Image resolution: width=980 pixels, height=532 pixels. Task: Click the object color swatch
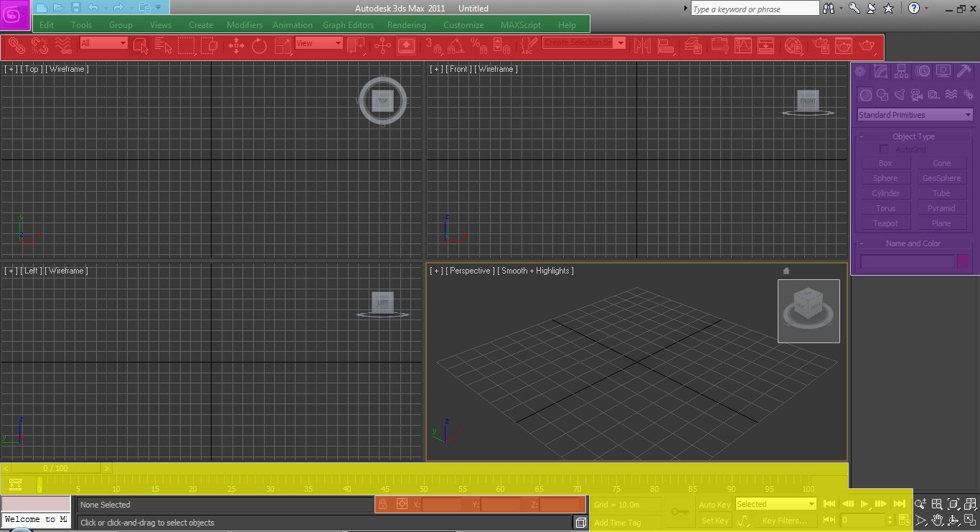pyautogui.click(x=963, y=262)
